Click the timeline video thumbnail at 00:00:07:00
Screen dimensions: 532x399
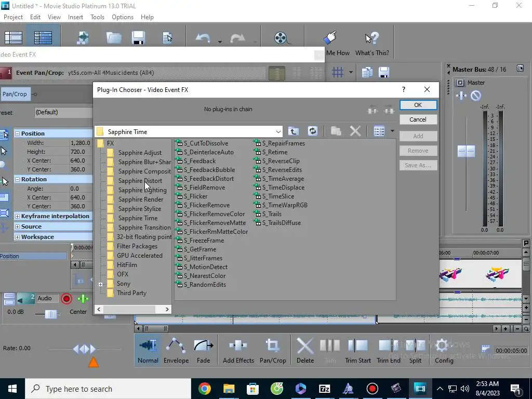(497, 274)
